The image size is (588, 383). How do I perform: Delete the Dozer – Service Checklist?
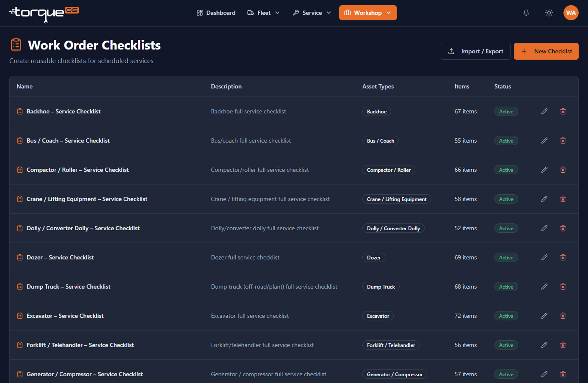[563, 257]
